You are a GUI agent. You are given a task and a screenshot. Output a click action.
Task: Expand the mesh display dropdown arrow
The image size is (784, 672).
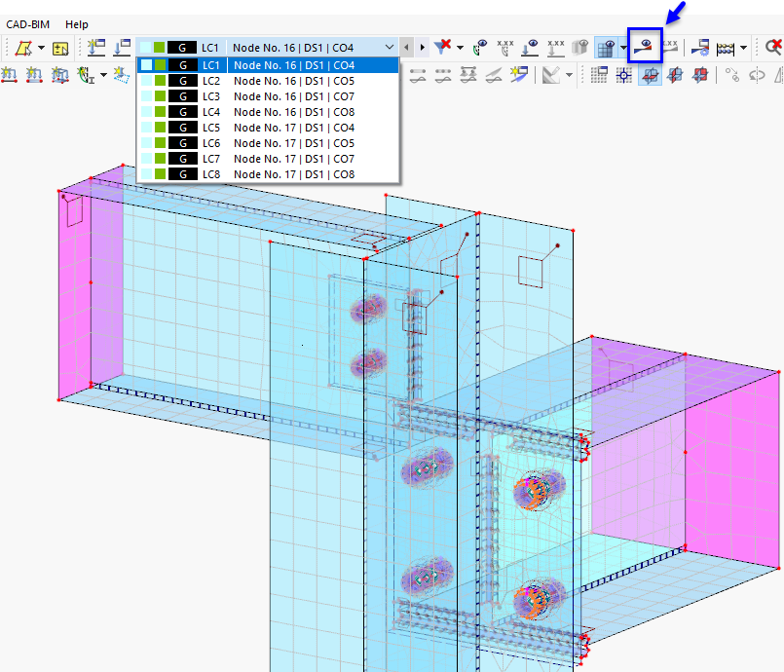click(623, 46)
